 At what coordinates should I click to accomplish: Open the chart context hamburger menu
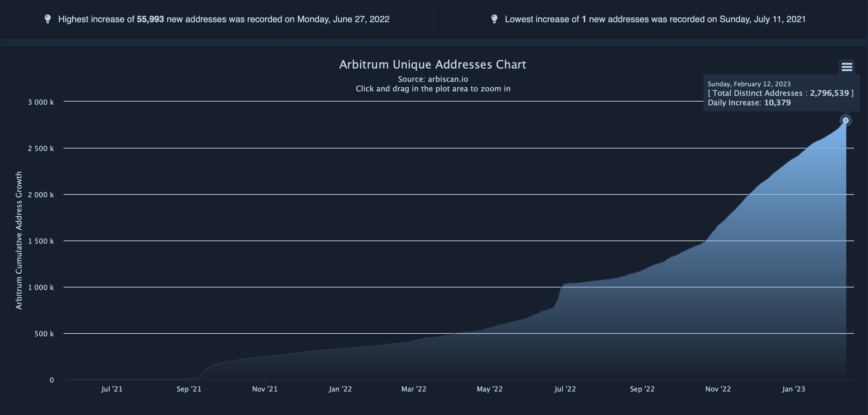[846, 67]
